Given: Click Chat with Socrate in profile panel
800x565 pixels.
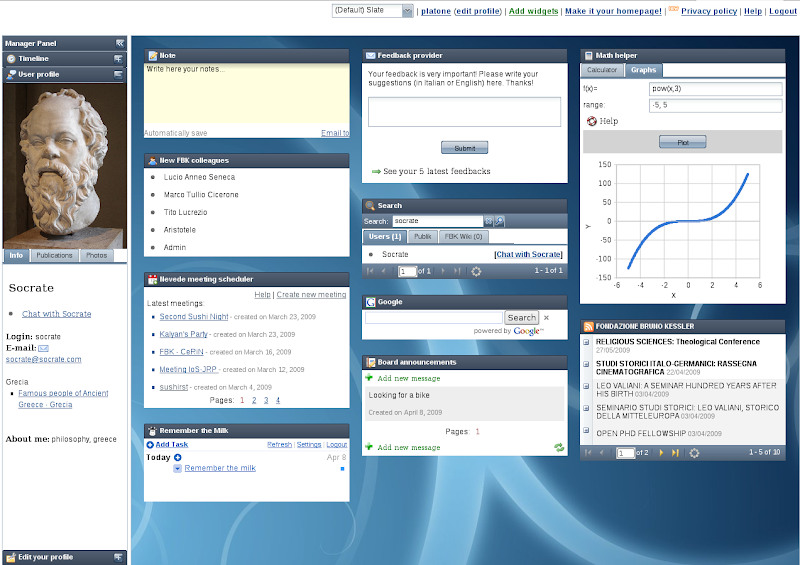Looking at the screenshot, I should (x=57, y=314).
